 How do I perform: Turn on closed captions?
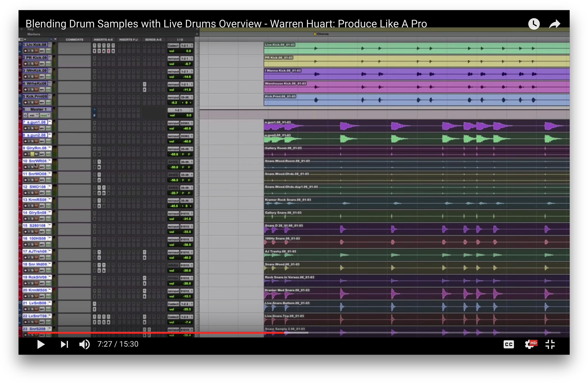click(x=508, y=344)
